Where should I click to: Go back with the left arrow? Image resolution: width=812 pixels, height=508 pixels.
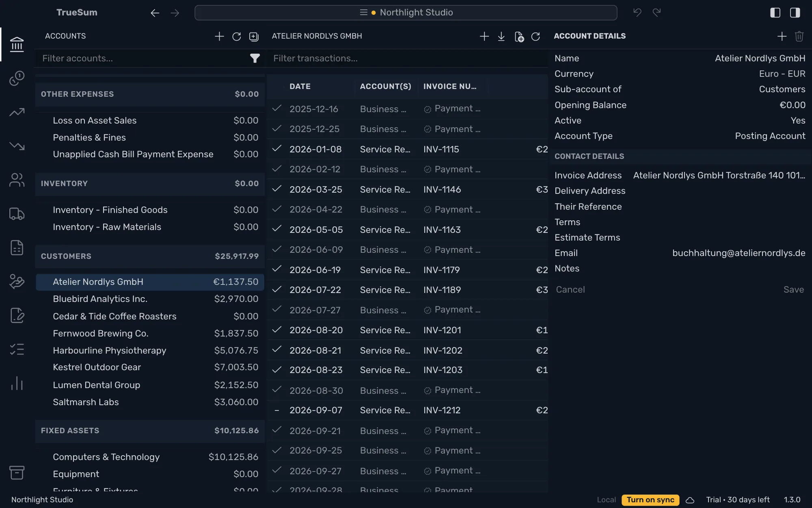click(155, 13)
